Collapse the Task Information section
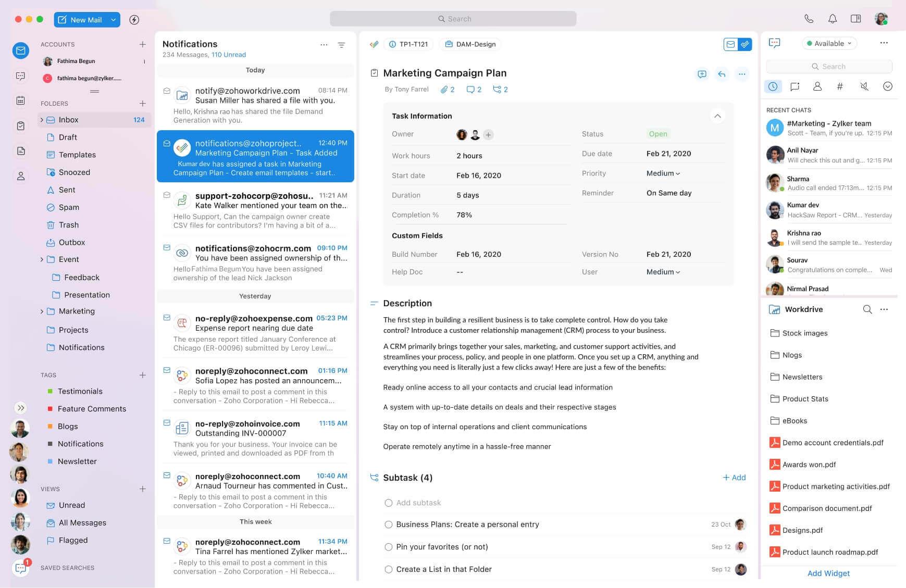Image resolution: width=906 pixels, height=588 pixels. pyautogui.click(x=717, y=116)
